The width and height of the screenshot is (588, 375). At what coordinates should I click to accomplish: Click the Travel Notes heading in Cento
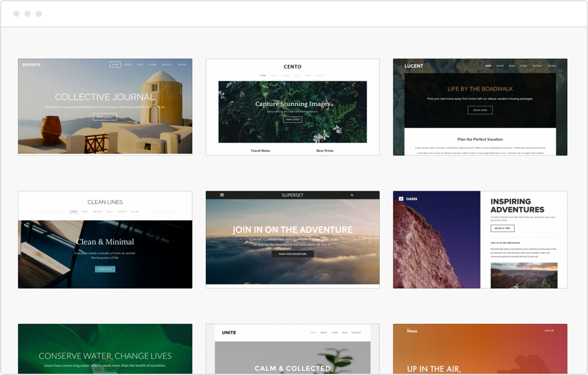pos(260,151)
